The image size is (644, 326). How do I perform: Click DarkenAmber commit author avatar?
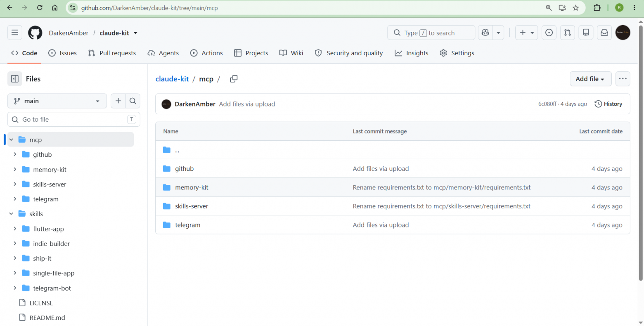tap(166, 104)
